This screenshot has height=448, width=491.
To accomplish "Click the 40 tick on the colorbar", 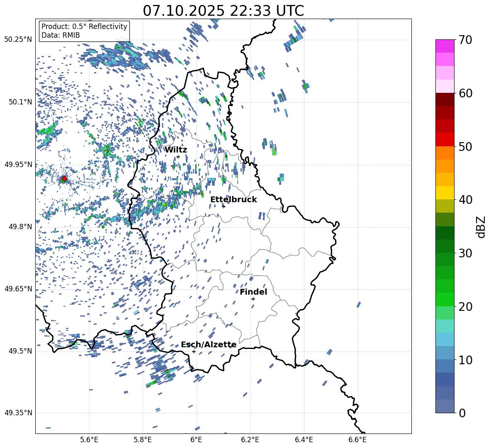I will (x=465, y=200).
